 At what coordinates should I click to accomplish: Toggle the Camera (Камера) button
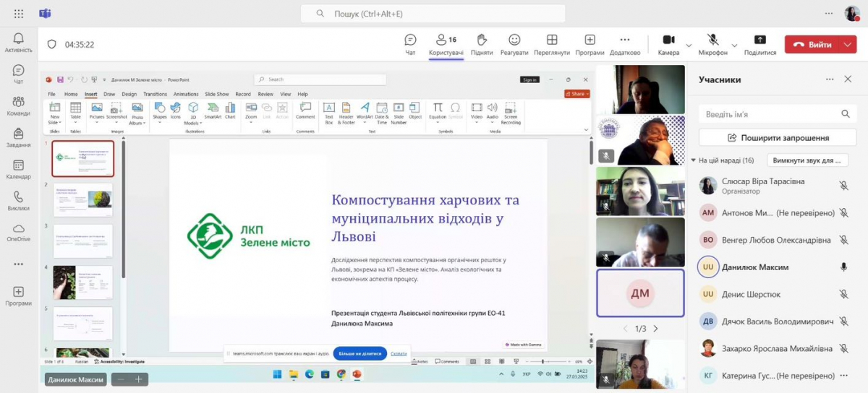[x=668, y=44]
